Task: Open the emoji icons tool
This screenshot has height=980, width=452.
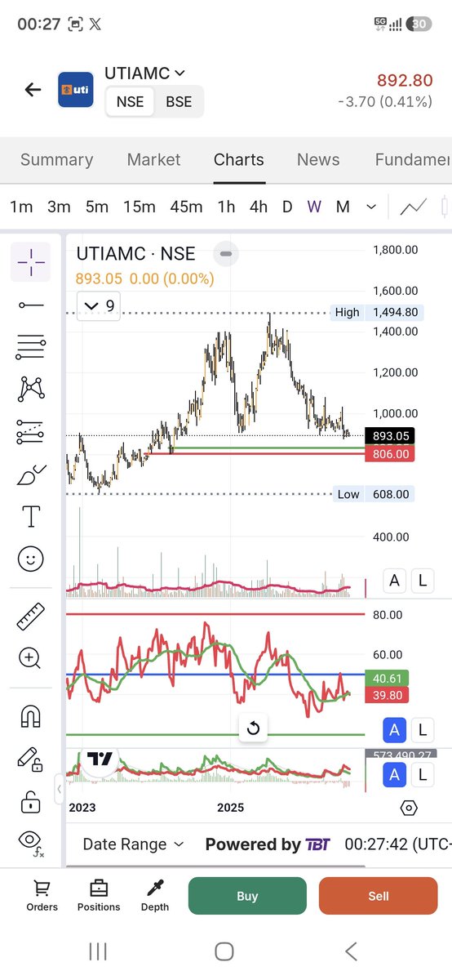Action: (31, 559)
